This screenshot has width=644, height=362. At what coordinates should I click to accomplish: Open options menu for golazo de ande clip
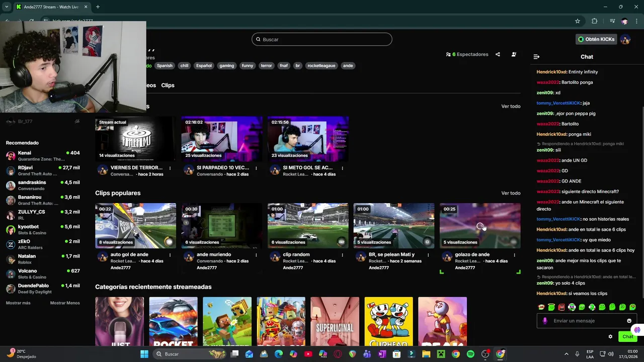click(x=514, y=255)
